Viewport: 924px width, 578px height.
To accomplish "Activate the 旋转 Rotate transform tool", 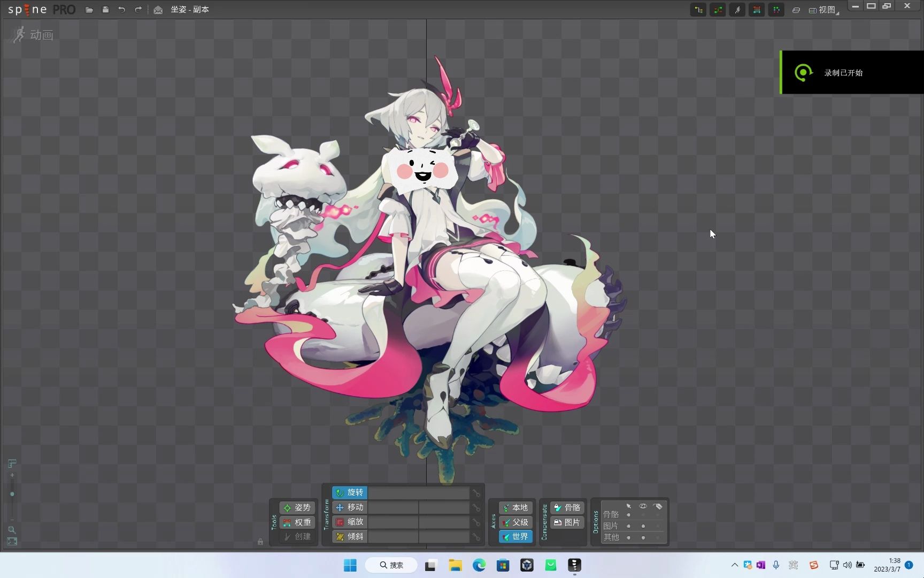I will (350, 492).
